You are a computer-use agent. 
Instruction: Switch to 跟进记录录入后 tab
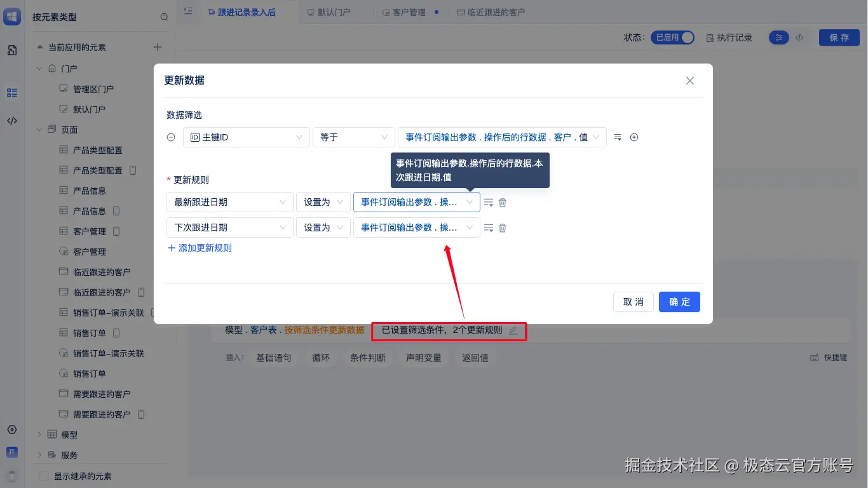[x=242, y=12]
